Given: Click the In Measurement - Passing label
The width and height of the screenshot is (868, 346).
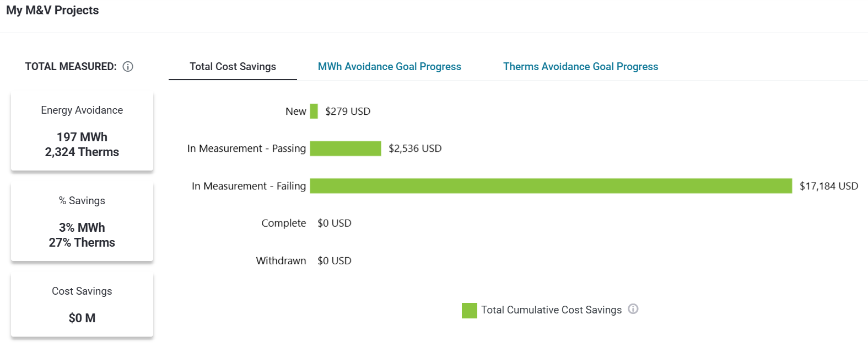Looking at the screenshot, I should click(x=246, y=148).
